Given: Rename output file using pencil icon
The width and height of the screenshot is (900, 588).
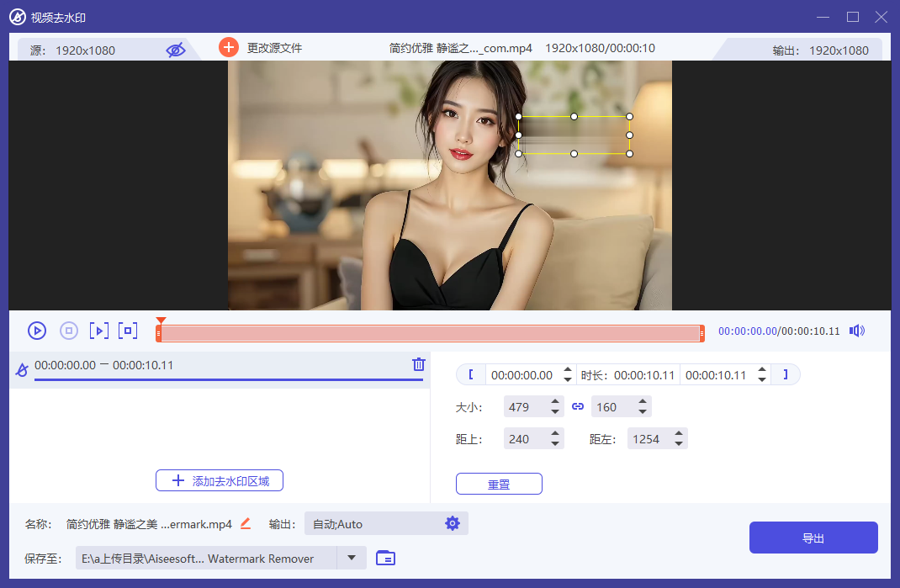Looking at the screenshot, I should click(245, 522).
